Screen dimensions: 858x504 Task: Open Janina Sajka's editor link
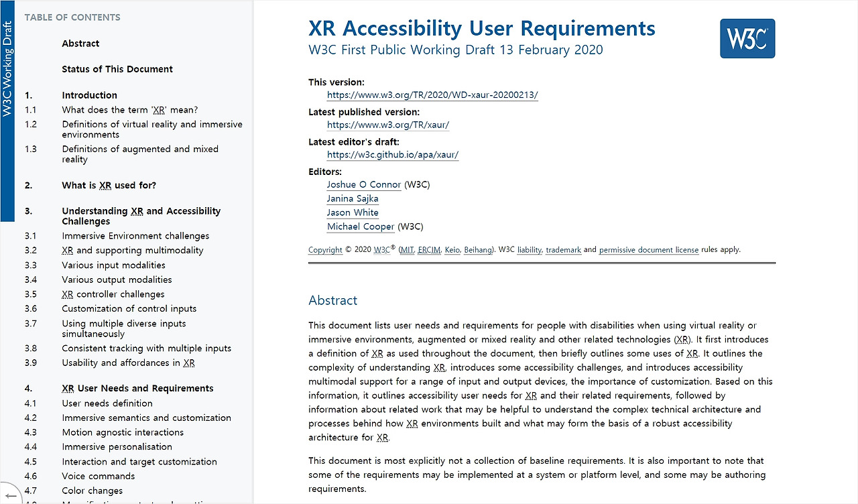click(x=353, y=198)
